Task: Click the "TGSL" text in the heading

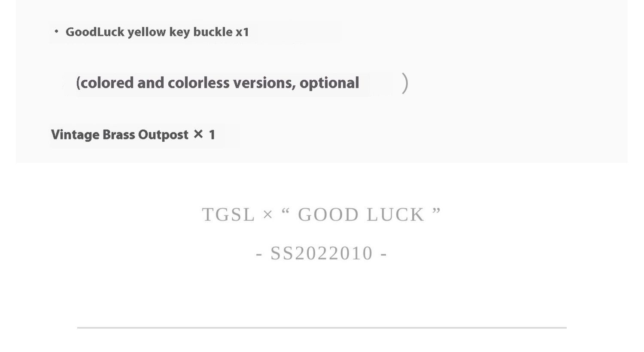Action: point(228,215)
